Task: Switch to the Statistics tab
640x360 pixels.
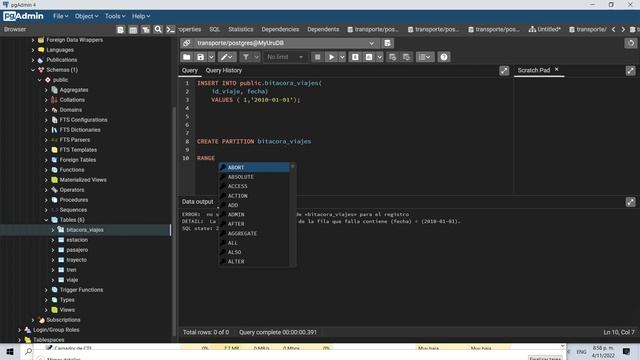Action: [241, 29]
